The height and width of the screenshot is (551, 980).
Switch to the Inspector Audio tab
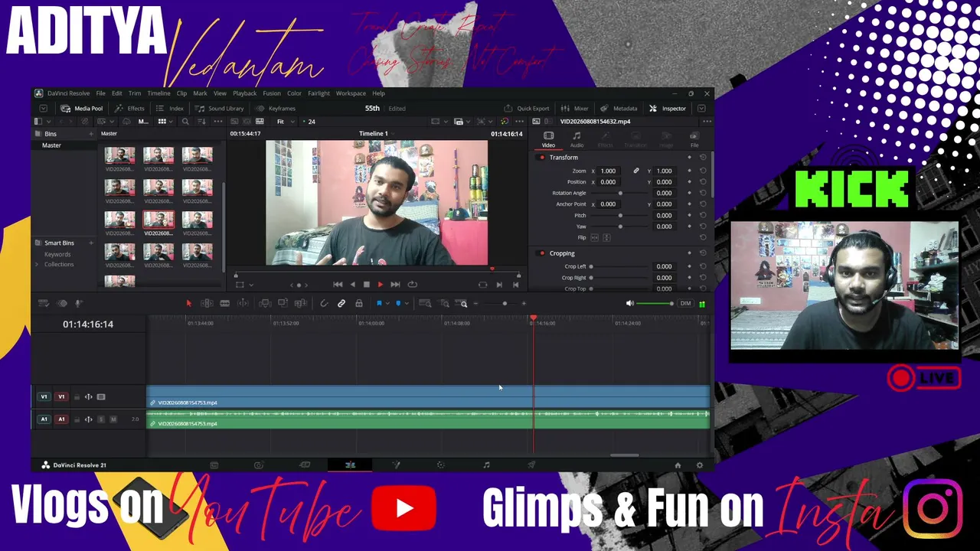click(577, 139)
